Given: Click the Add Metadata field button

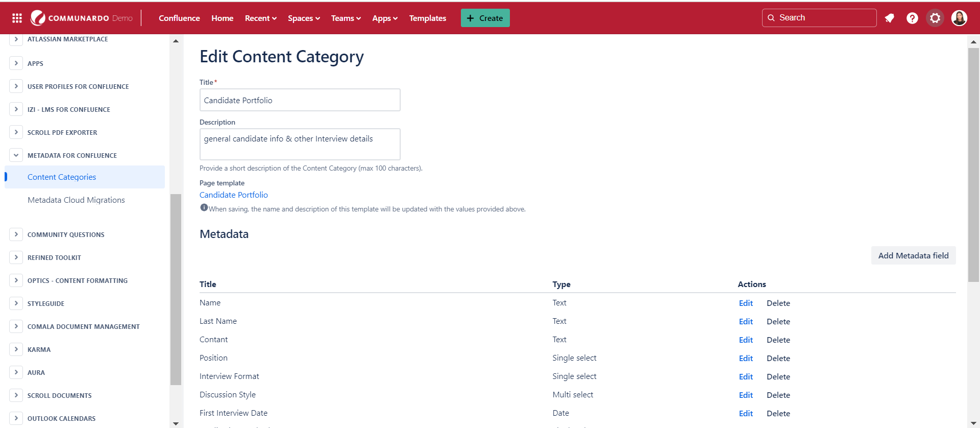Looking at the screenshot, I should point(913,256).
